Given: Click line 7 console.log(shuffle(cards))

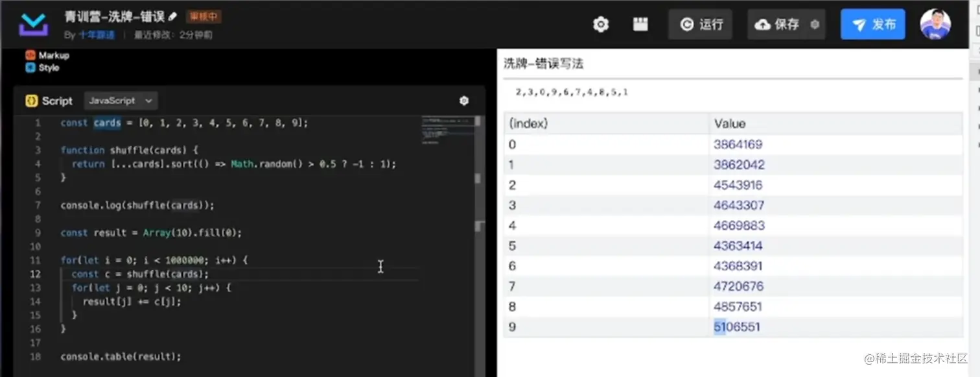Looking at the screenshot, I should pos(137,205).
